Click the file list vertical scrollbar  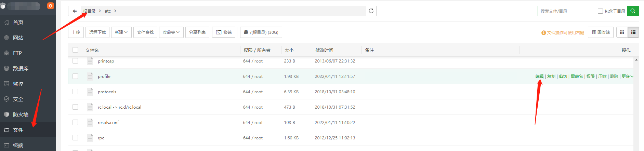click(x=636, y=102)
